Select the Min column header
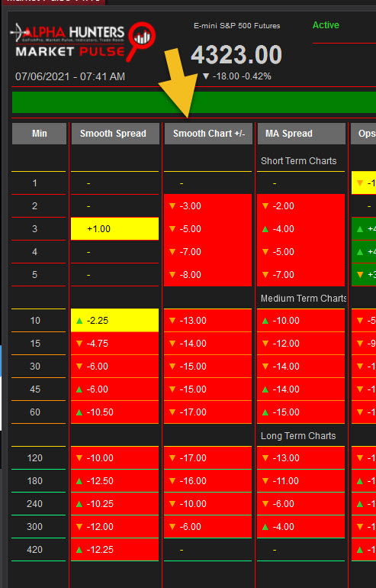376x588 pixels. [x=40, y=134]
